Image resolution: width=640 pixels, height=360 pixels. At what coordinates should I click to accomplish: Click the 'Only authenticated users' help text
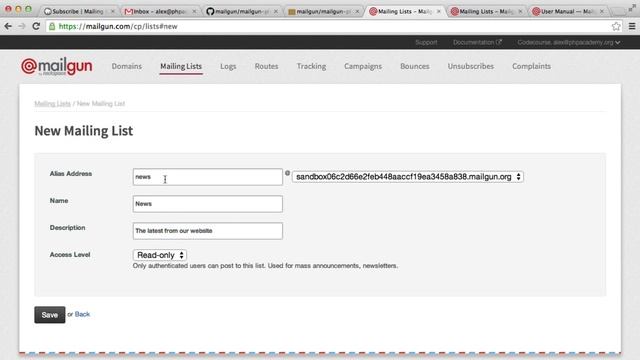[265, 266]
